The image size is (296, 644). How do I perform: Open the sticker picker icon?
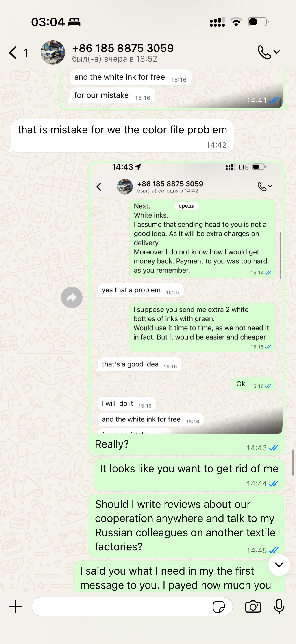tap(219, 607)
